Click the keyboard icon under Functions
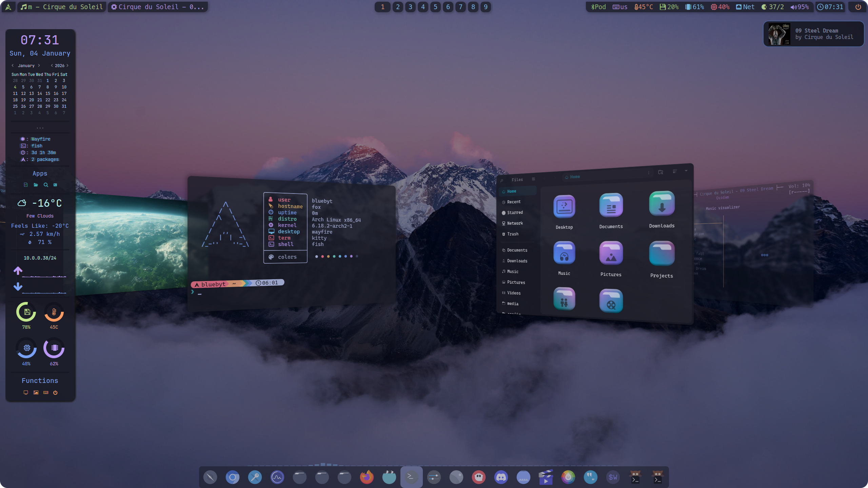868x488 pixels. pyautogui.click(x=46, y=392)
